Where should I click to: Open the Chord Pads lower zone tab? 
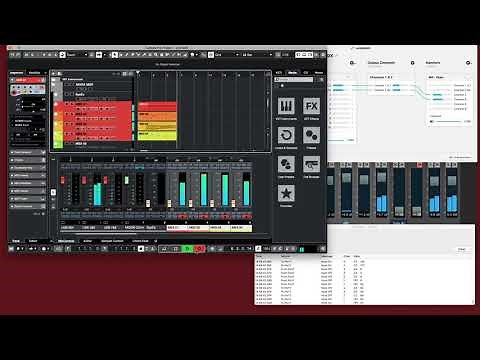click(140, 241)
